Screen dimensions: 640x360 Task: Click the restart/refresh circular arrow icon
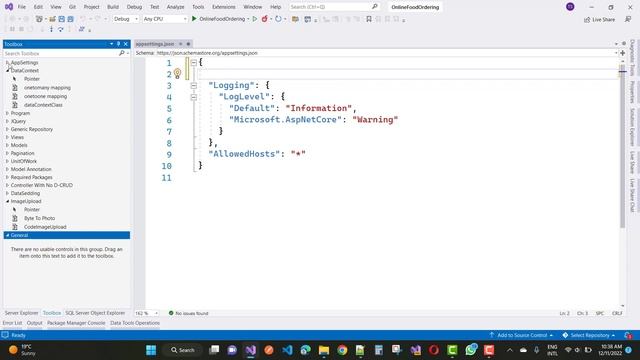[x=278, y=19]
